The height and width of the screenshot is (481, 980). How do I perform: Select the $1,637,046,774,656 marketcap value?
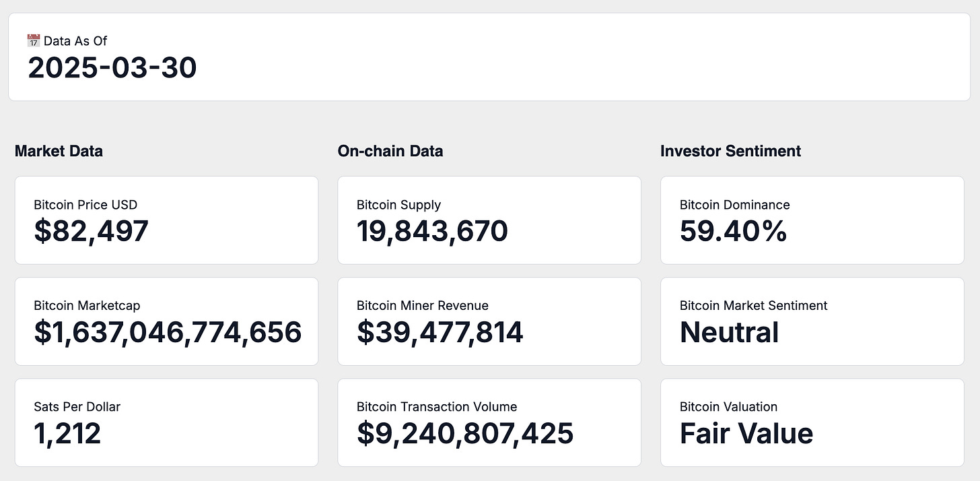click(168, 332)
